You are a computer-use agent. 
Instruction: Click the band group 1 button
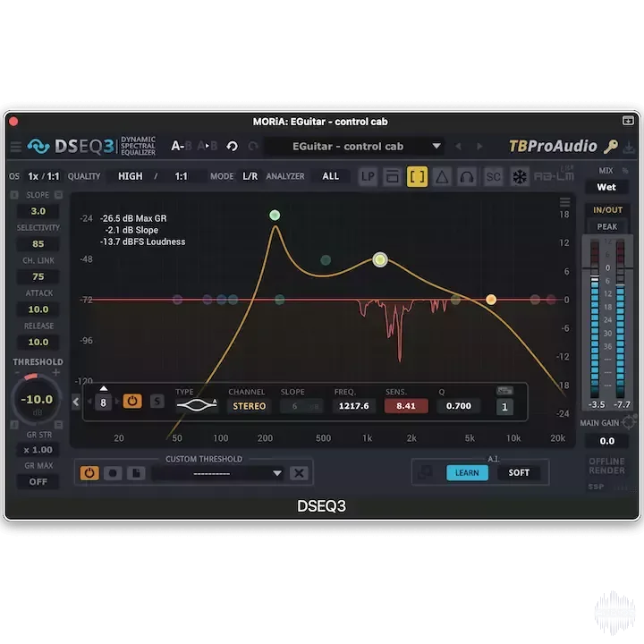[504, 407]
